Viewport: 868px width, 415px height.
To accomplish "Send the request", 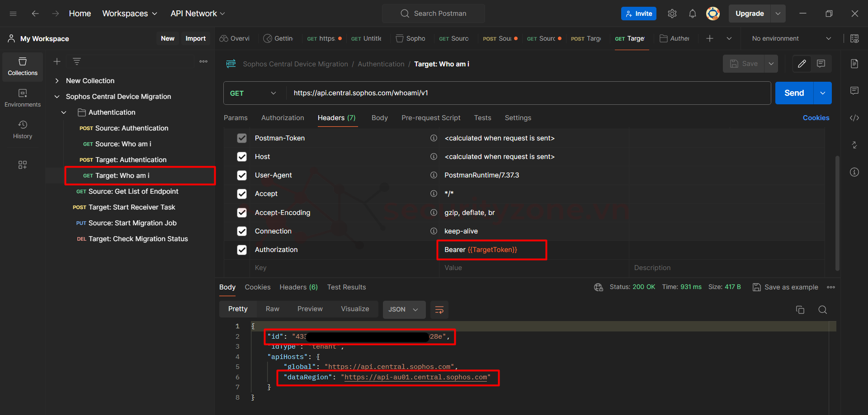I will (x=794, y=93).
